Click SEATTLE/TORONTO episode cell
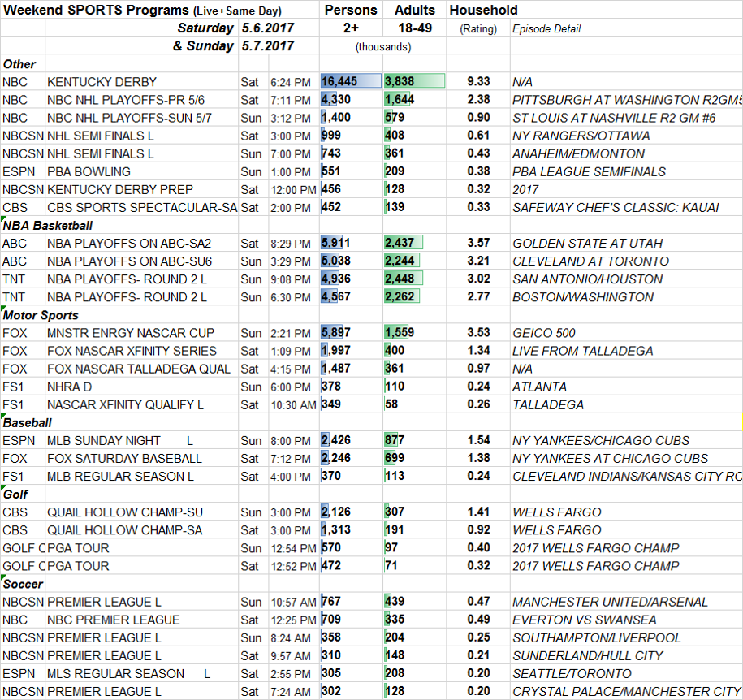The height and width of the screenshot is (700, 743). click(x=626, y=674)
